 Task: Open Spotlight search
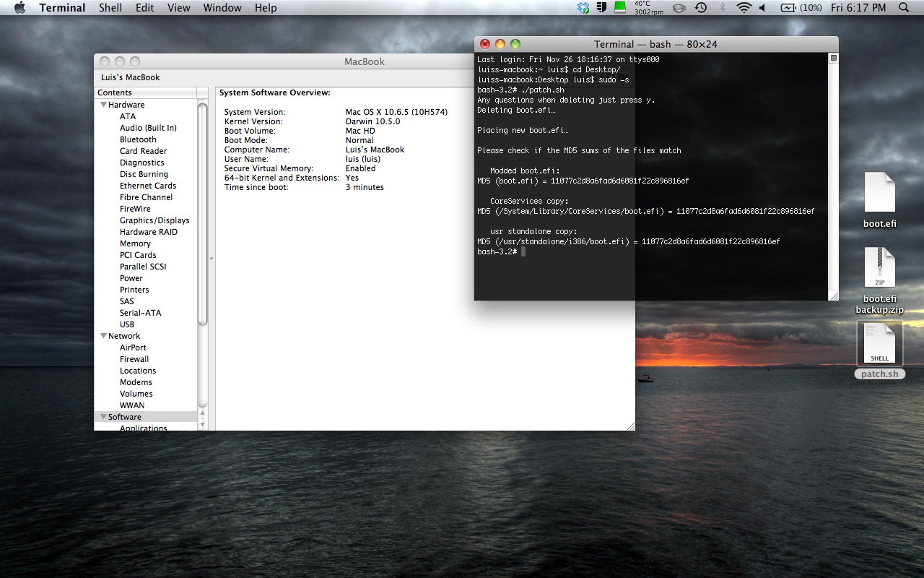point(904,8)
